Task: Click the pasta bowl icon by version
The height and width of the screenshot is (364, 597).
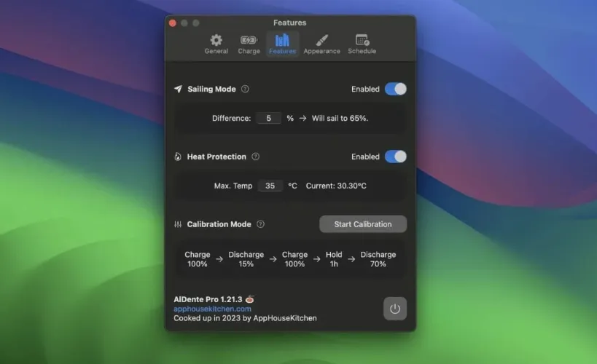Action: pos(250,299)
